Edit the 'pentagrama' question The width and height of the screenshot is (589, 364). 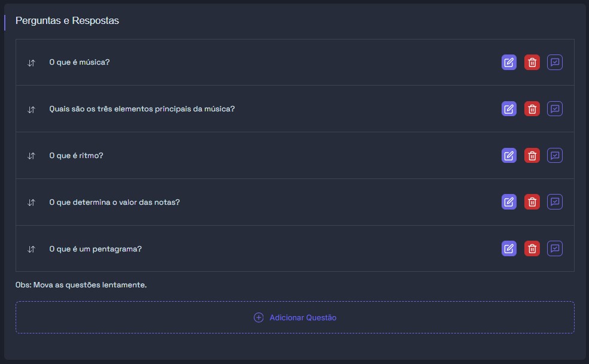[509, 248]
